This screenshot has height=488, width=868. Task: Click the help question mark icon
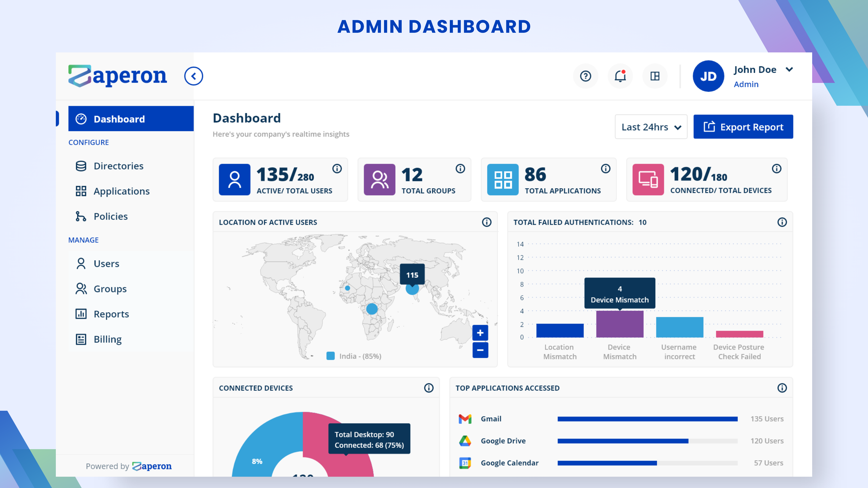pyautogui.click(x=585, y=76)
